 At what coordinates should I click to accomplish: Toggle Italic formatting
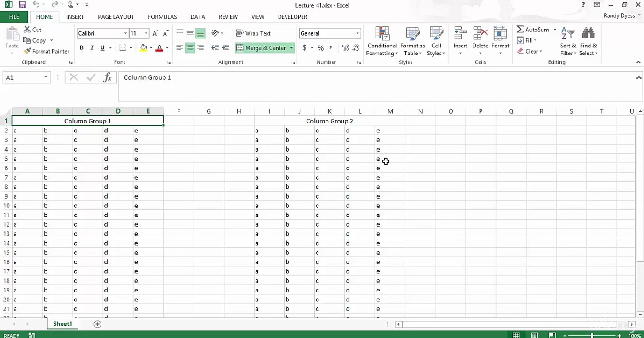point(92,48)
